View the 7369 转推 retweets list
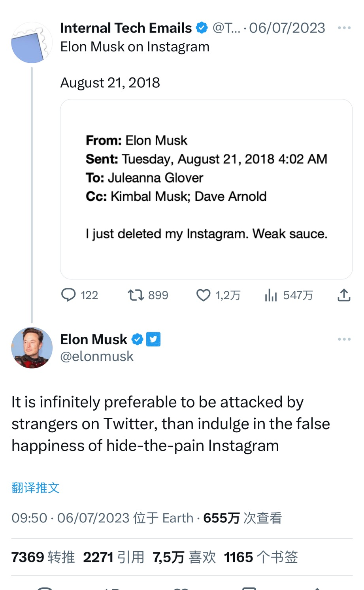Image resolution: width=364 pixels, height=590 pixels. [x=43, y=557]
